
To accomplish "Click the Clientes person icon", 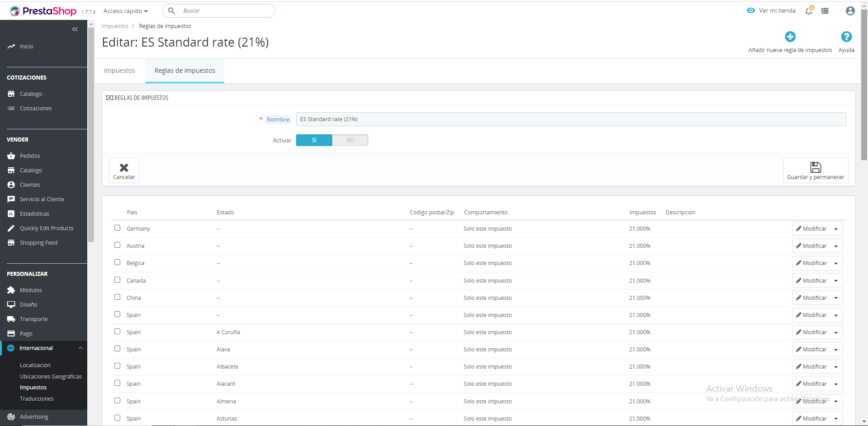I will click(x=11, y=185).
